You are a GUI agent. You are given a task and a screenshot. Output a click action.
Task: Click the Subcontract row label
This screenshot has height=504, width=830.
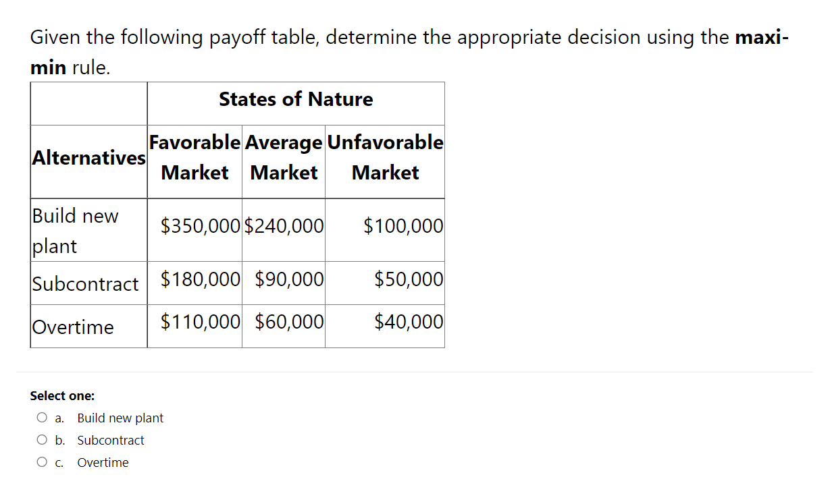click(87, 284)
